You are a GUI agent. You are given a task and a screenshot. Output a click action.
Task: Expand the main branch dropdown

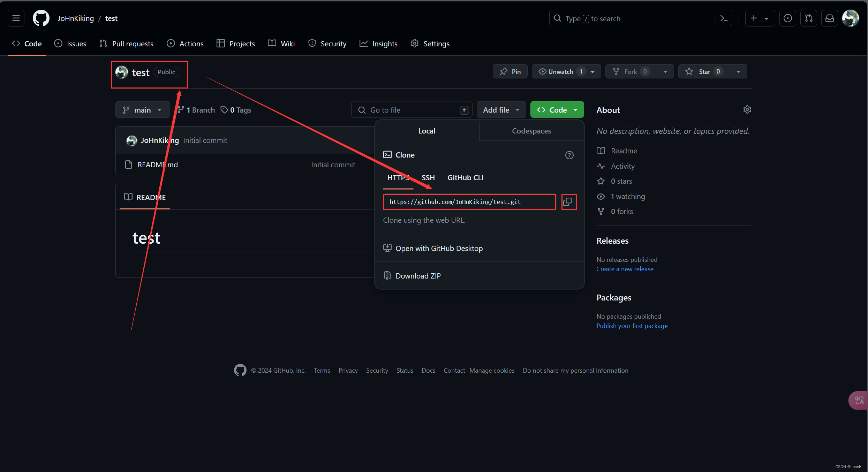(141, 109)
